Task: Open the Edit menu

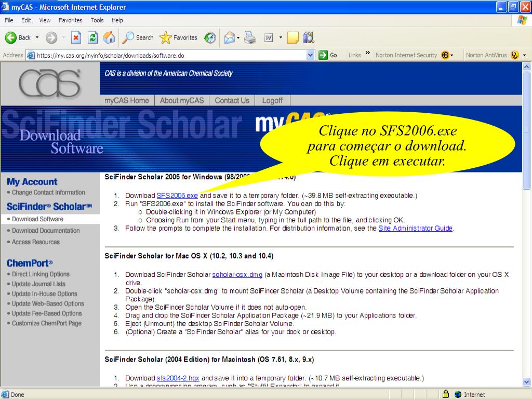Action: pos(26,20)
